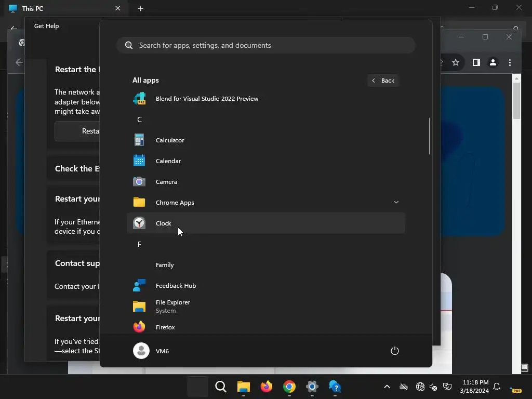Viewport: 532px width, 399px height.
Task: Switch to Chrome on taskbar
Action: [289, 387]
